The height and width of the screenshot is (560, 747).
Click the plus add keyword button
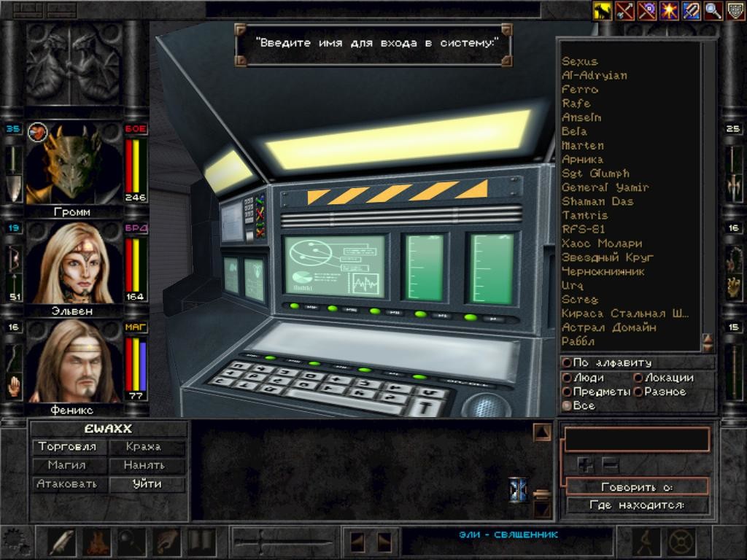click(x=586, y=464)
